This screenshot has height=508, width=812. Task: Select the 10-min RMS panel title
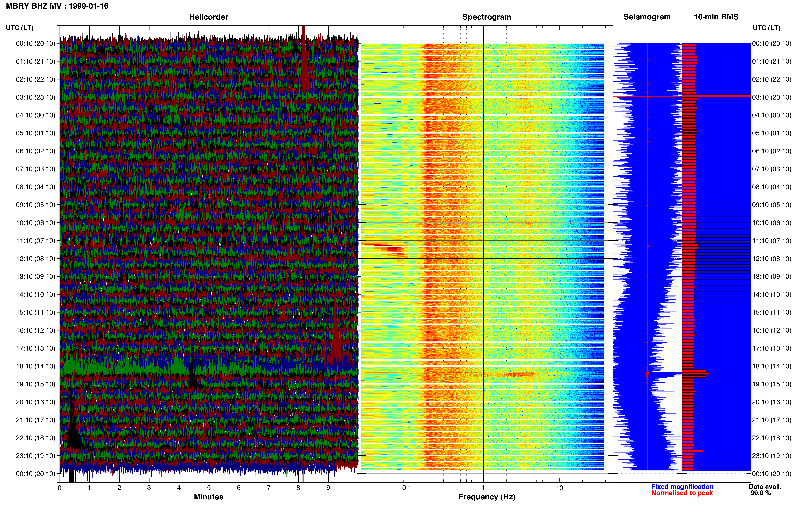pyautogui.click(x=716, y=17)
